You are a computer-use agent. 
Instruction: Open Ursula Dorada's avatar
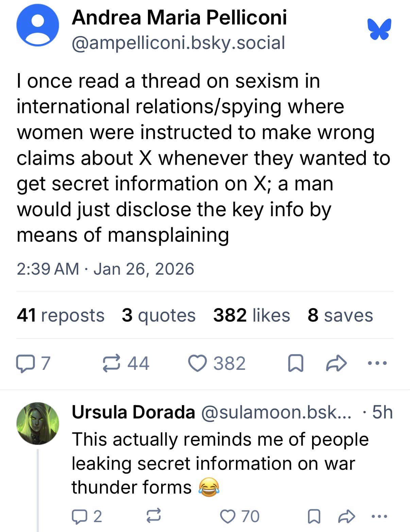click(x=38, y=424)
